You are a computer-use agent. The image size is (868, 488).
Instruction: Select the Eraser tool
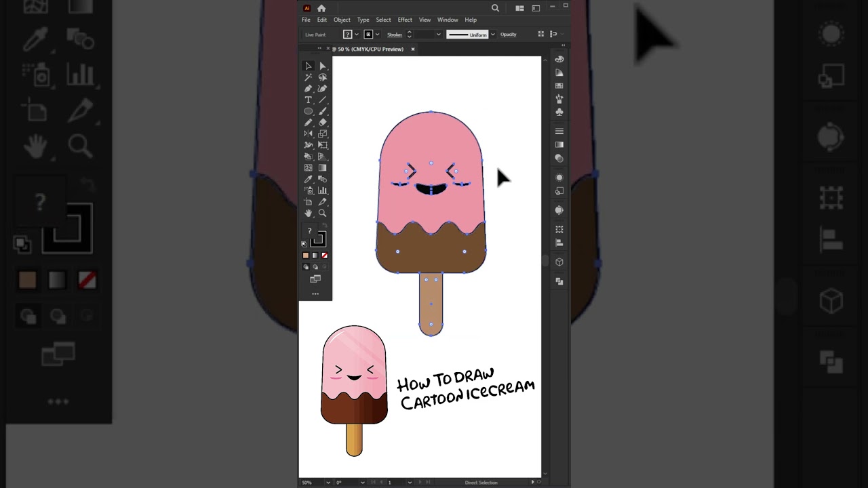323,123
